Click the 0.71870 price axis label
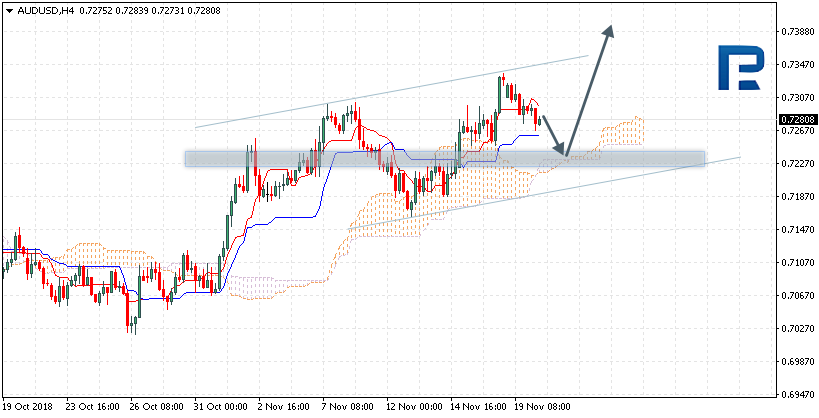819x418 pixels. pos(796,197)
